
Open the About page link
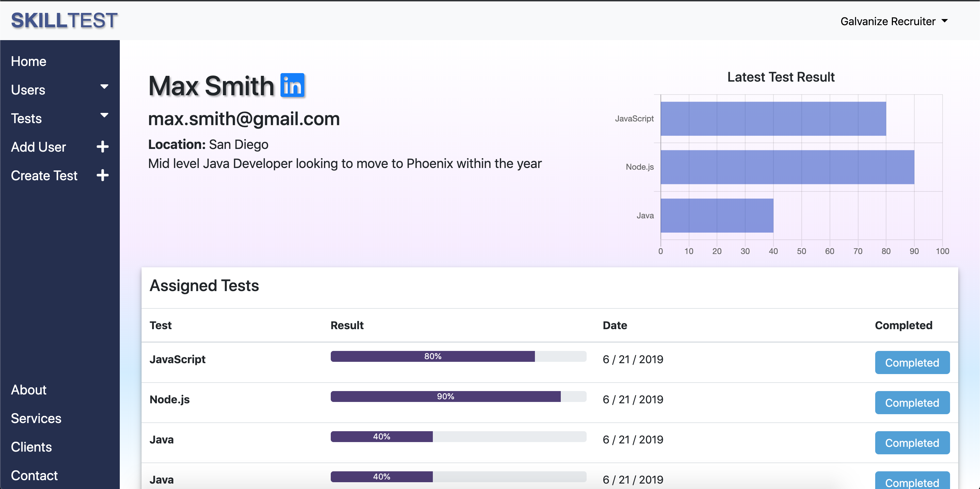click(29, 390)
